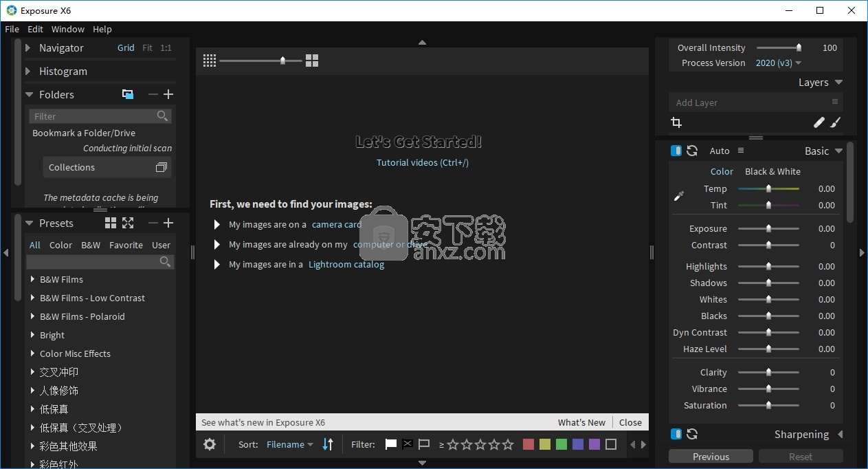Collapse the Layers panel arrow

tap(838, 83)
